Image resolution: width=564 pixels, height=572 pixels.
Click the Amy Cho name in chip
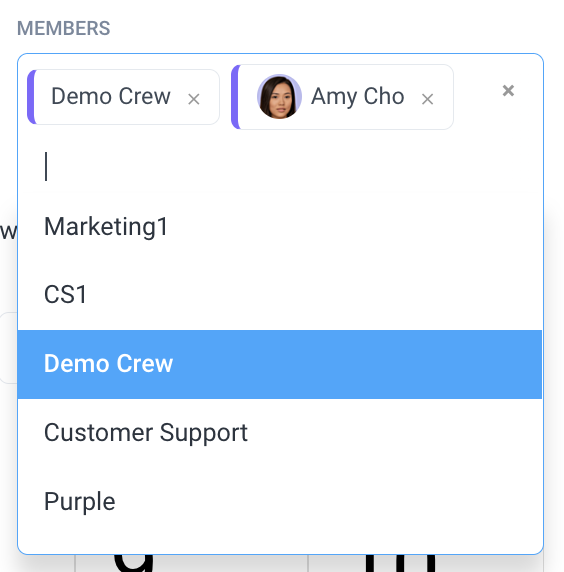pos(358,97)
